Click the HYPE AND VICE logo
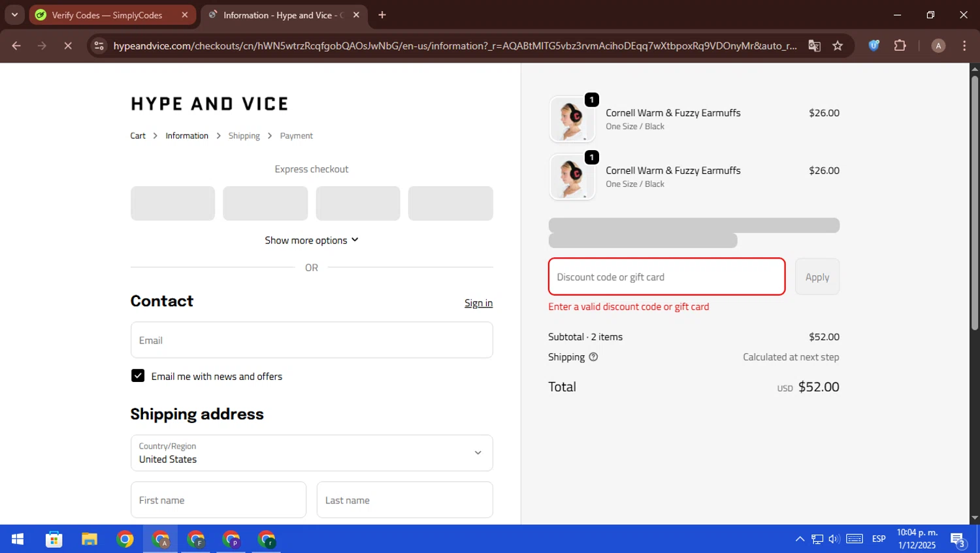 210,104
